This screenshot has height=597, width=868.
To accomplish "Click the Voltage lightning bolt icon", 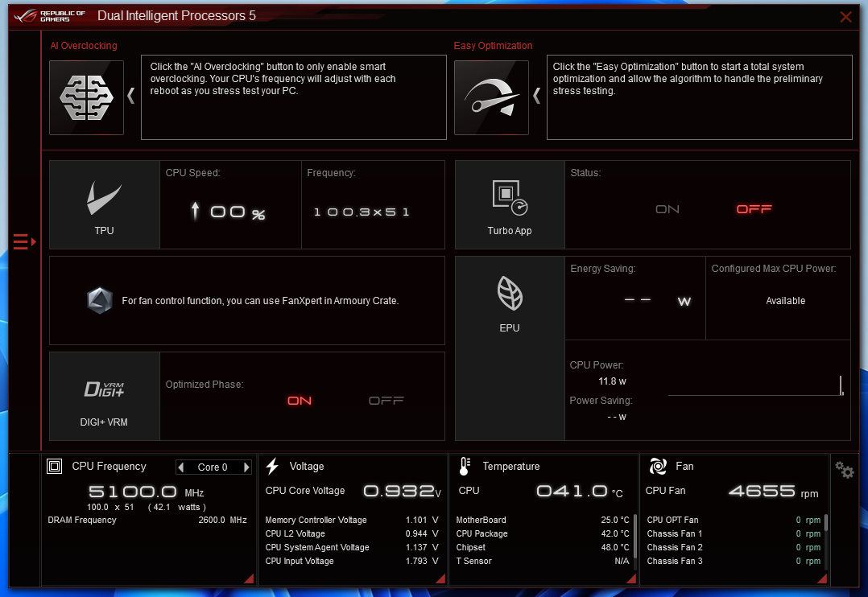I will tap(272, 467).
